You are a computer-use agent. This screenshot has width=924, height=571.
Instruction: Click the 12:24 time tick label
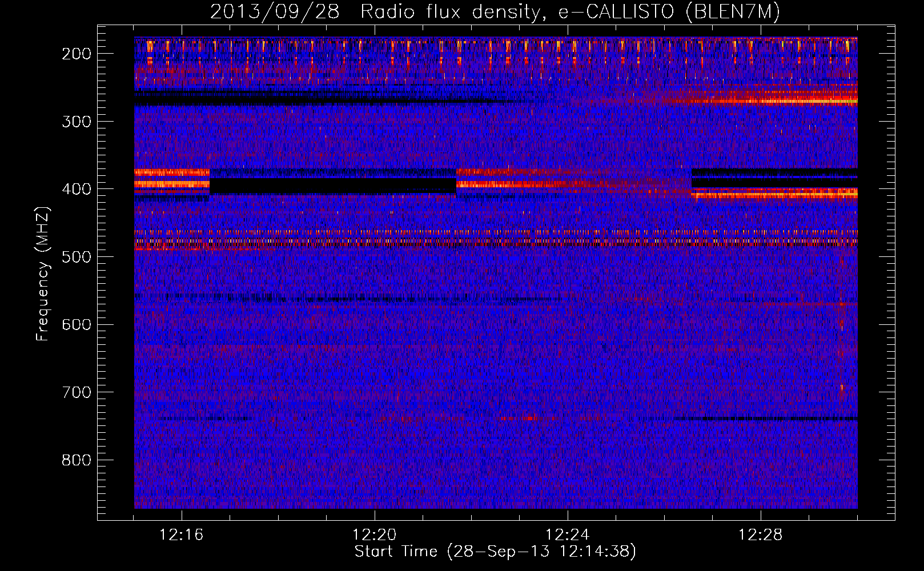[568, 535]
